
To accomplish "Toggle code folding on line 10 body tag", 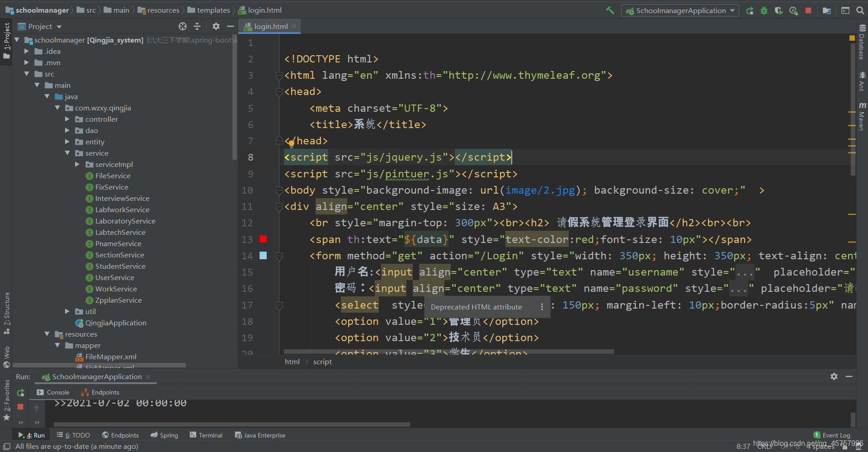I will pyautogui.click(x=279, y=190).
